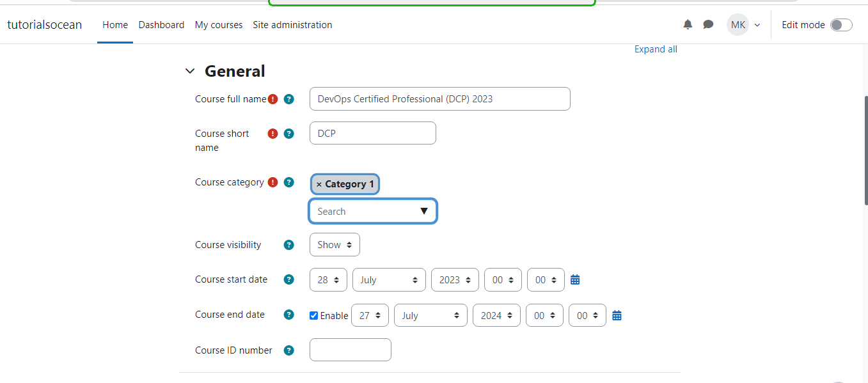Click the Course ID number input field
The width and height of the screenshot is (868, 383).
click(350, 350)
